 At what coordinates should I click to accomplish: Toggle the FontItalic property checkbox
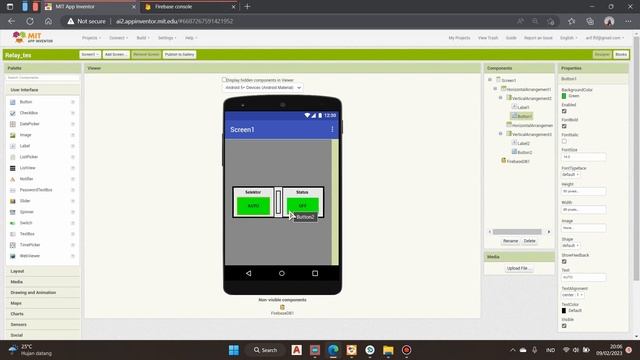(x=564, y=141)
